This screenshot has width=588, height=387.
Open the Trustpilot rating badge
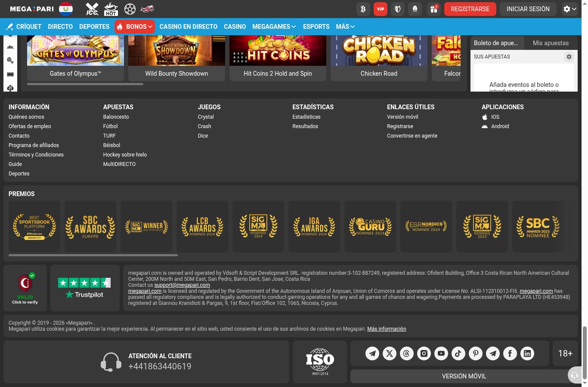[x=85, y=288]
